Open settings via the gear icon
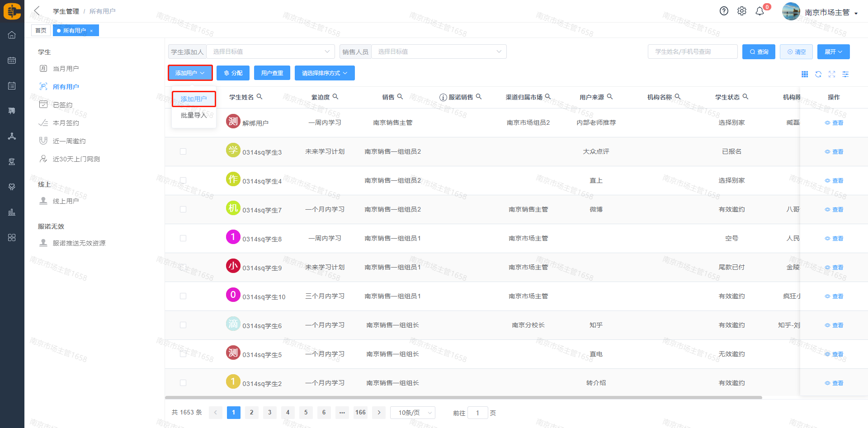Viewport: 868px width, 428px height. click(x=742, y=11)
